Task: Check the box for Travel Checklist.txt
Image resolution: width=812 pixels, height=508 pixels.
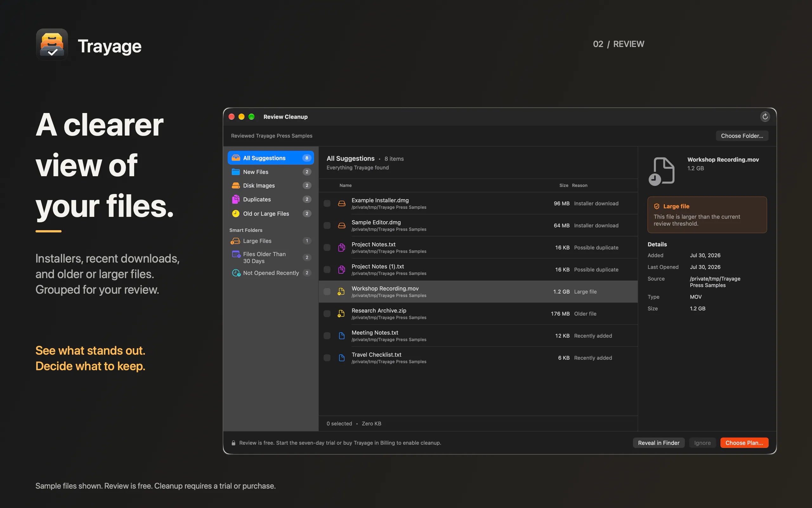Action: click(x=327, y=358)
